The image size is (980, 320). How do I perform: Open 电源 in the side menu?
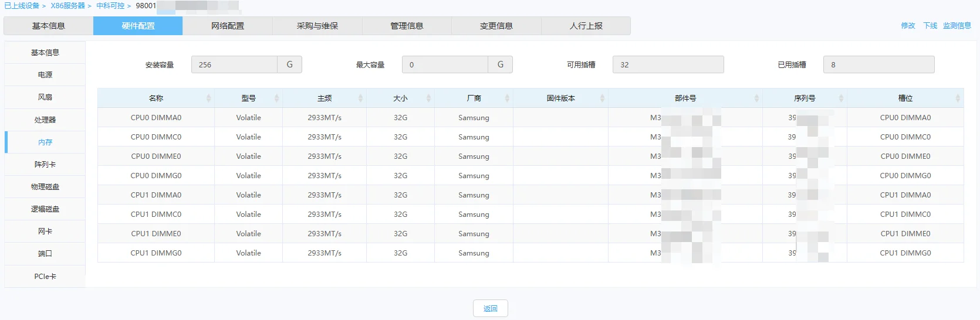[x=45, y=75]
